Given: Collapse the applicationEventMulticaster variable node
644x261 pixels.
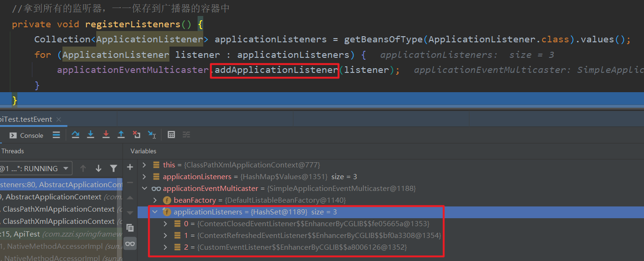Looking at the screenshot, I should (x=144, y=189).
